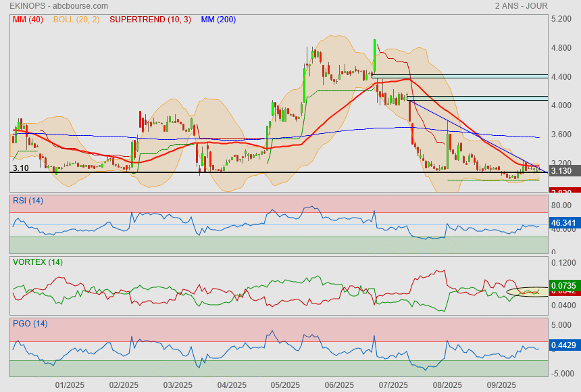Select the 08/2025 date on time axis
This screenshot has width=581, height=392.
click(x=447, y=385)
